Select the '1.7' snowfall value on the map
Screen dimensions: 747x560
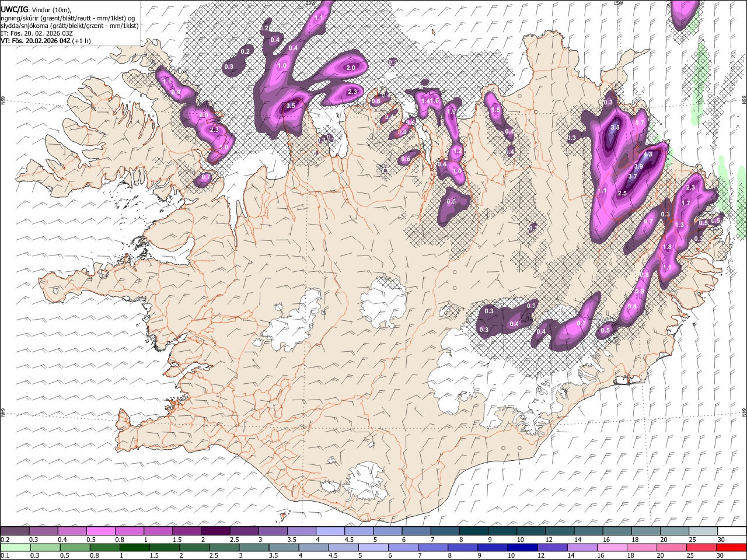(x=686, y=203)
